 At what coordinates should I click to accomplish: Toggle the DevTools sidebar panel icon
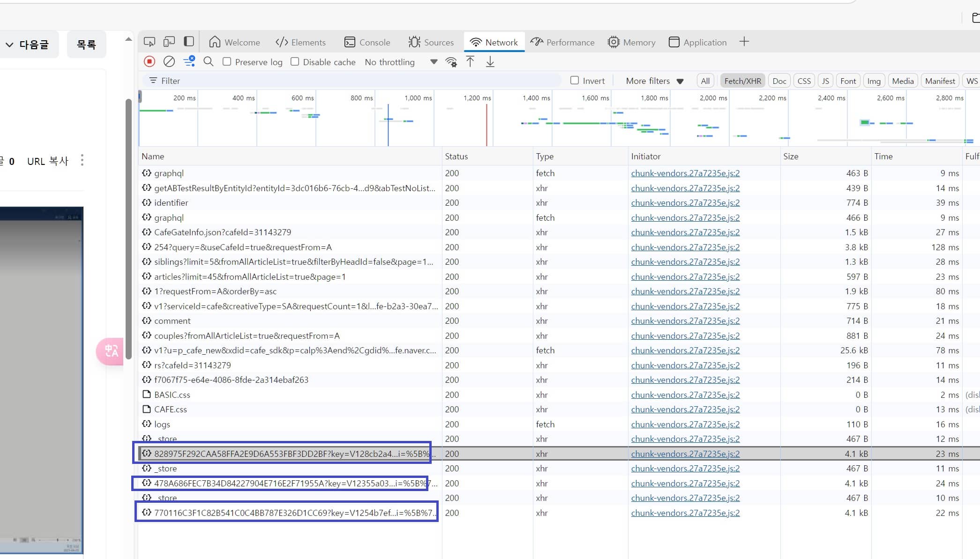[x=189, y=42]
